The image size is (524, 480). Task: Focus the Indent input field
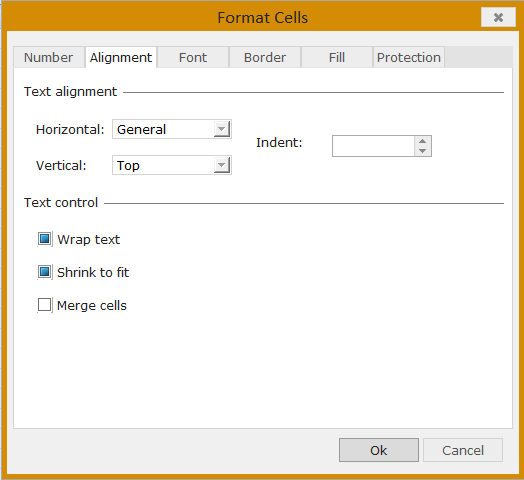374,146
